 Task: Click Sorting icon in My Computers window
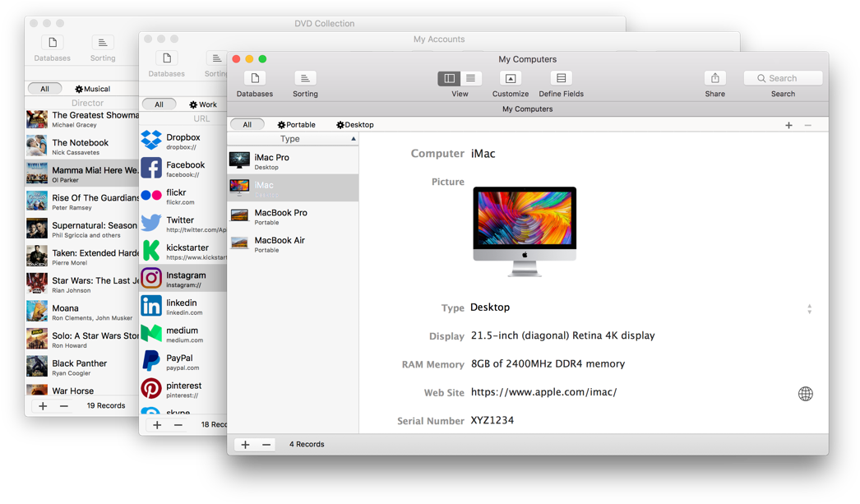(305, 79)
